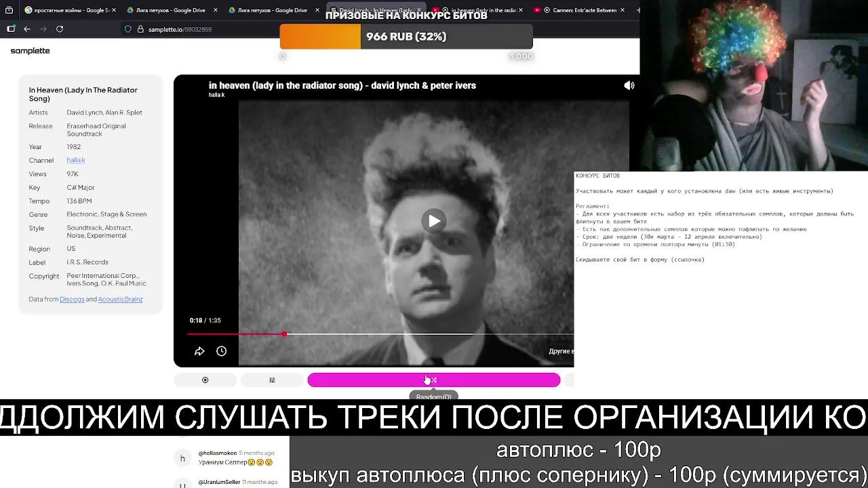Click the filters sliders button below the video
The width and height of the screenshot is (868, 488).
tap(272, 380)
